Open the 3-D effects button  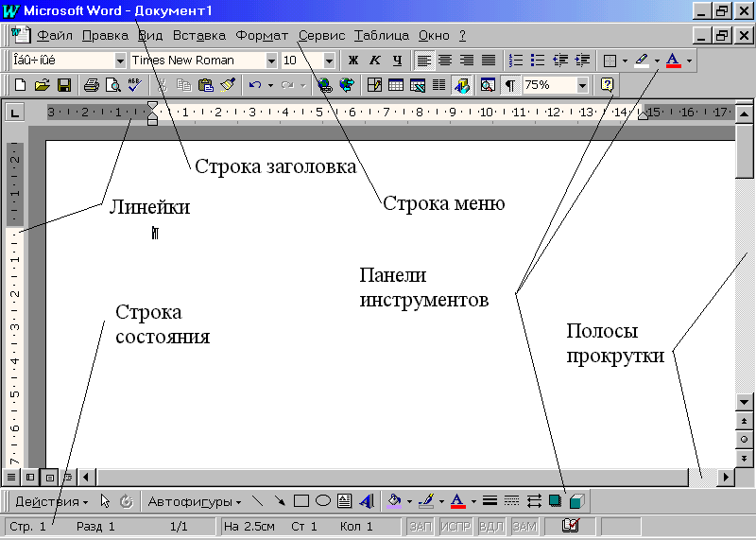tap(577, 501)
